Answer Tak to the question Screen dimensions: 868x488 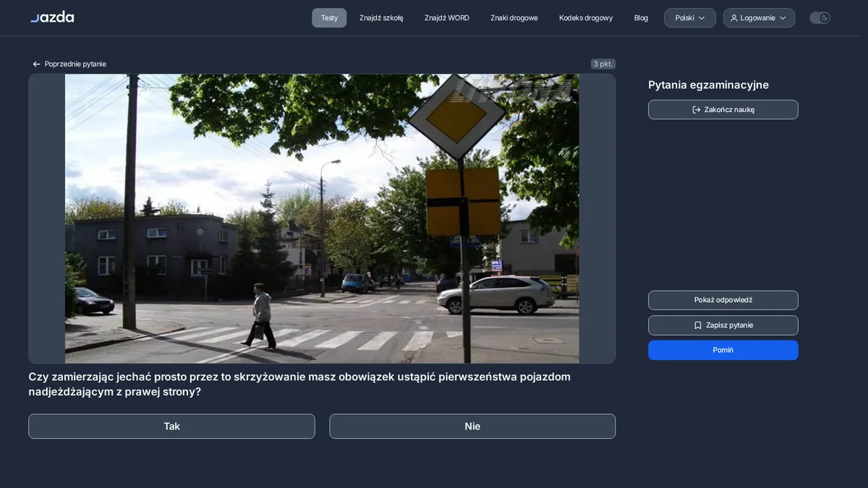coord(171,427)
